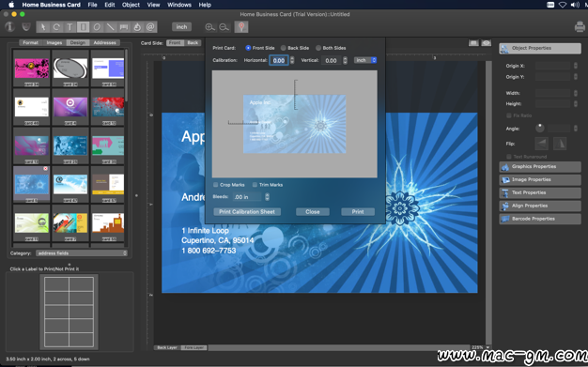Screen dimensions: 588x367
Task: Switch to the Addresses tab
Action: (104, 43)
